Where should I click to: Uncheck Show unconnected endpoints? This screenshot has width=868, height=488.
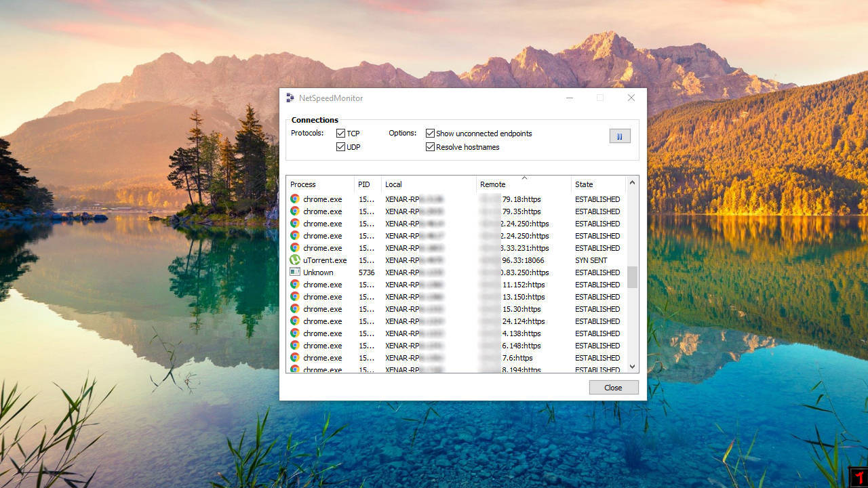[x=430, y=134]
